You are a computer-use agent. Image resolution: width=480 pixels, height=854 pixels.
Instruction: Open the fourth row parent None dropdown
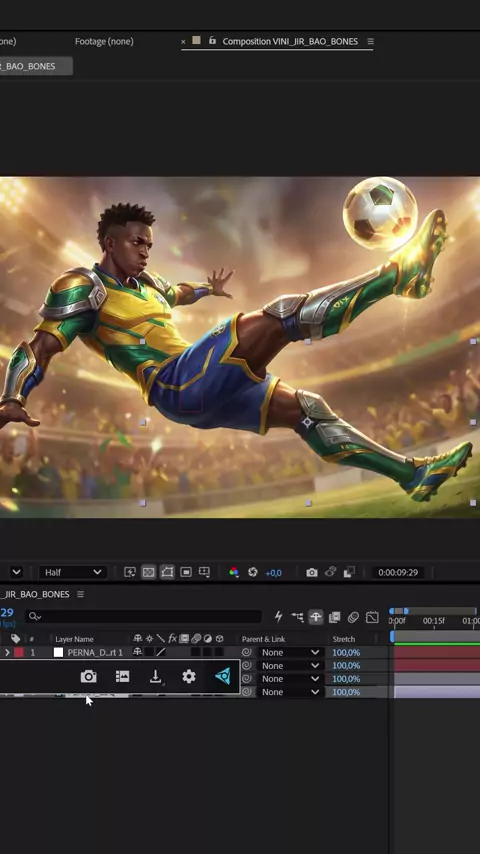click(290, 692)
